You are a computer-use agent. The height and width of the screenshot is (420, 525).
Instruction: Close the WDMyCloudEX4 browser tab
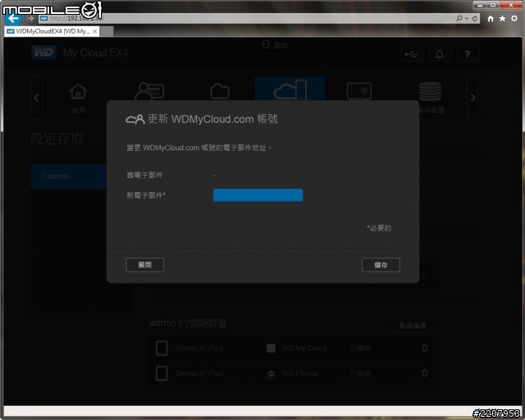tap(95, 31)
